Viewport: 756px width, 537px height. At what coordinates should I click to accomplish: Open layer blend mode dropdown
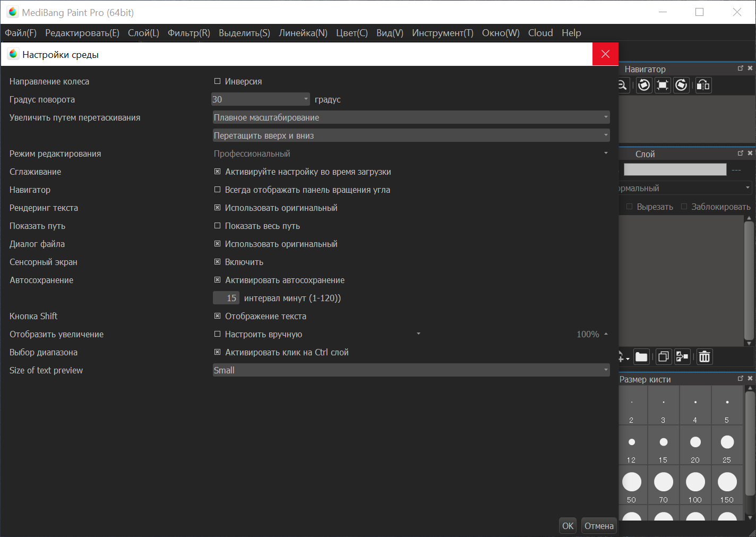[685, 188]
